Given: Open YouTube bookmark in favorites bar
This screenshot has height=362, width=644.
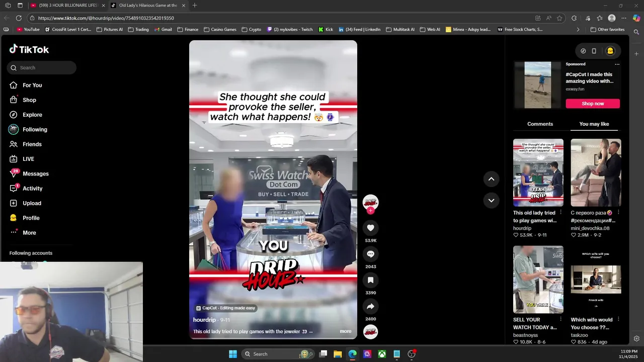Looking at the screenshot, I should [28, 30].
